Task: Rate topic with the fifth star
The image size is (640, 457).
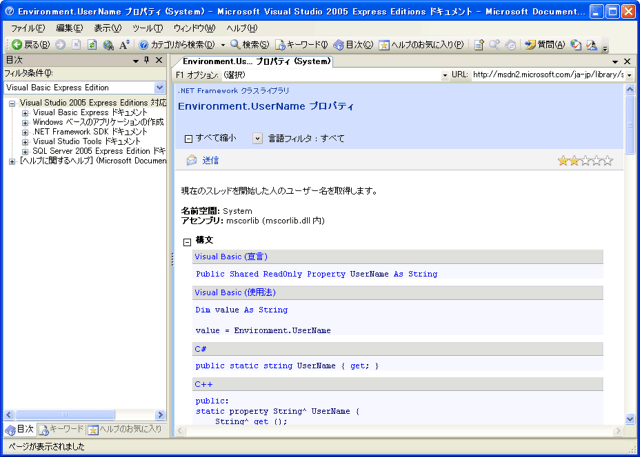Action: 608,161
